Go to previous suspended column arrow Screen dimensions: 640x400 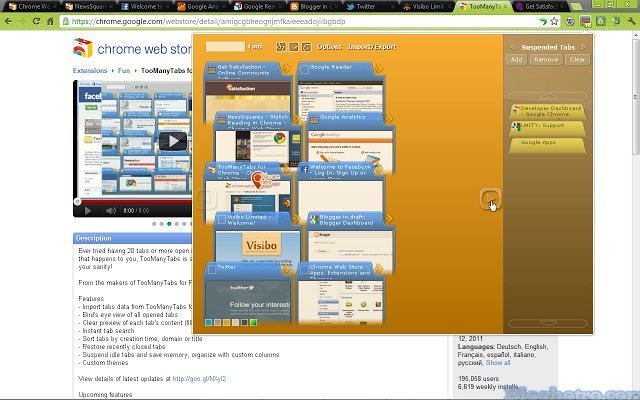click(512, 47)
